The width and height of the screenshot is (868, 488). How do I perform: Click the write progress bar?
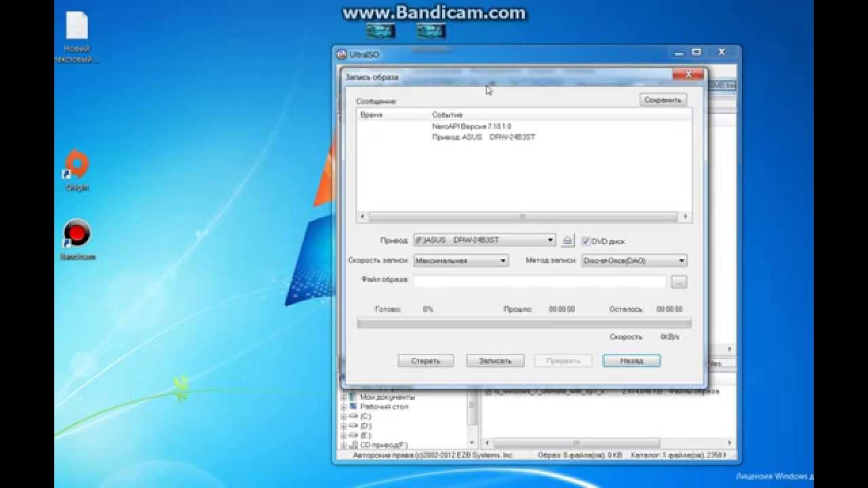(x=524, y=323)
